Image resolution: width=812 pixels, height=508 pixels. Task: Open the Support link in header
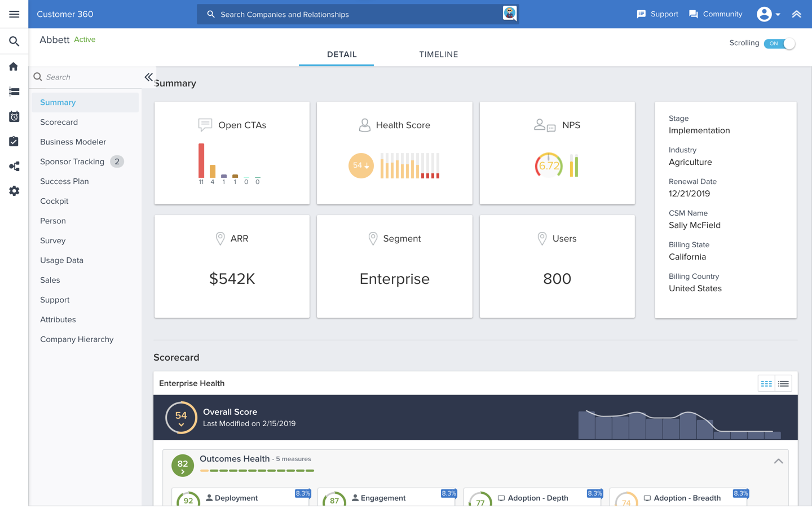point(657,14)
